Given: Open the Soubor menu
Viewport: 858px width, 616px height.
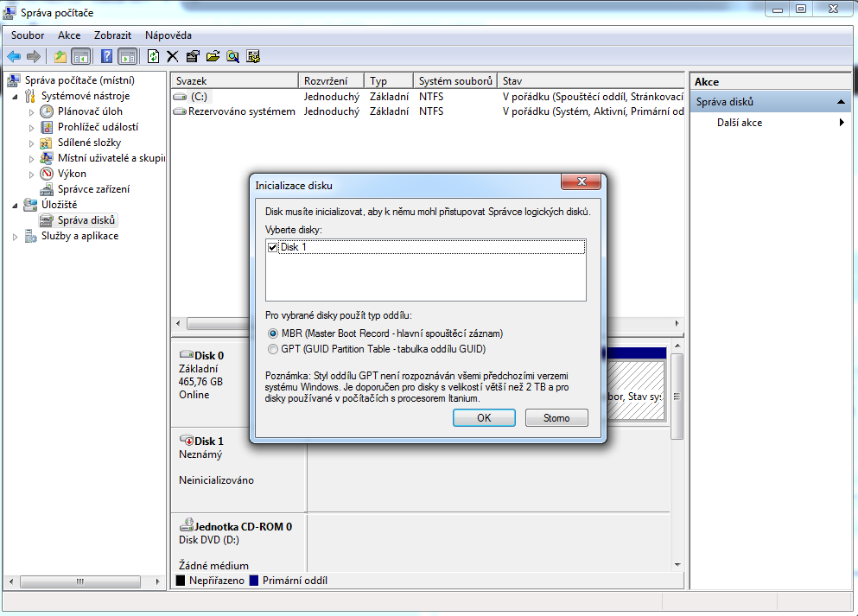Looking at the screenshot, I should point(28,35).
